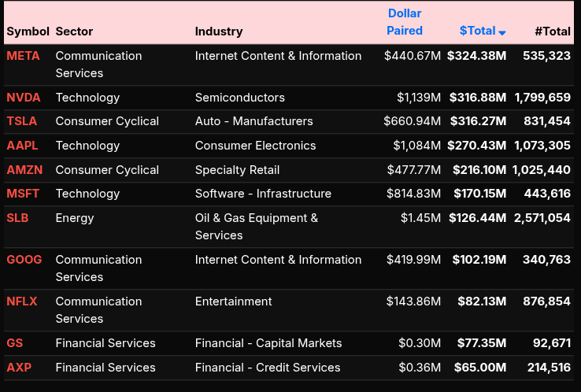Select the Semiconductors industry cell
581x392 pixels.
tap(240, 98)
